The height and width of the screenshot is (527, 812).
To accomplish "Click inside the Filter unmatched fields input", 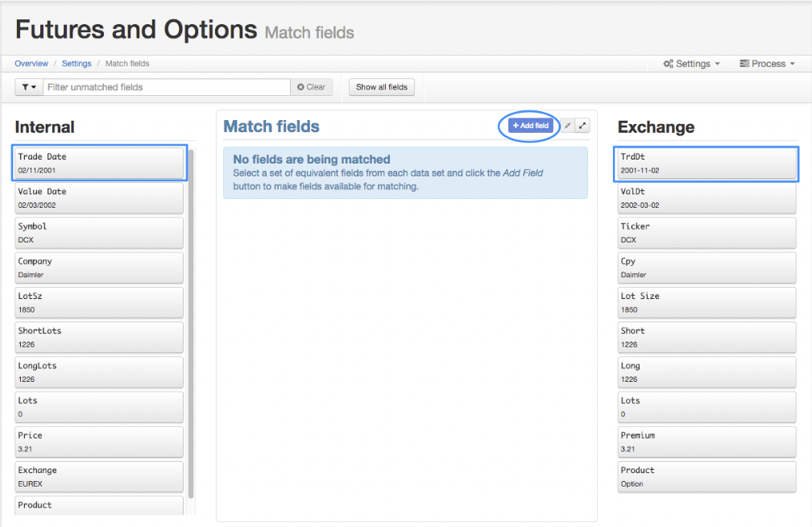I will pyautogui.click(x=161, y=86).
